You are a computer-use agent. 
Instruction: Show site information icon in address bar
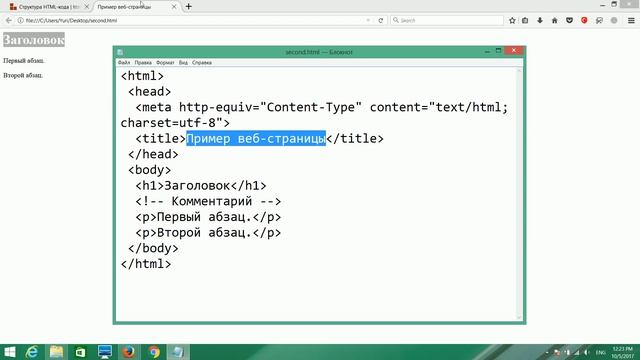tap(20, 20)
